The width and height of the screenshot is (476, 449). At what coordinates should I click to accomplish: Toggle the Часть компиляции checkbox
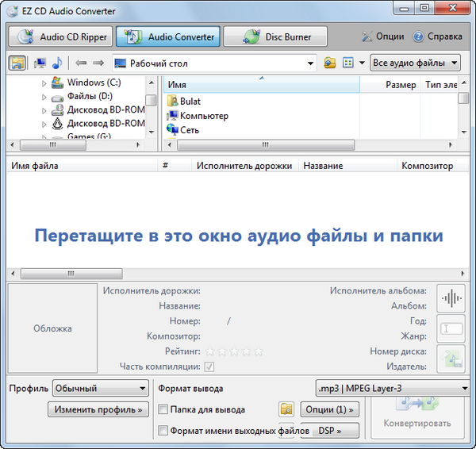[x=209, y=366]
